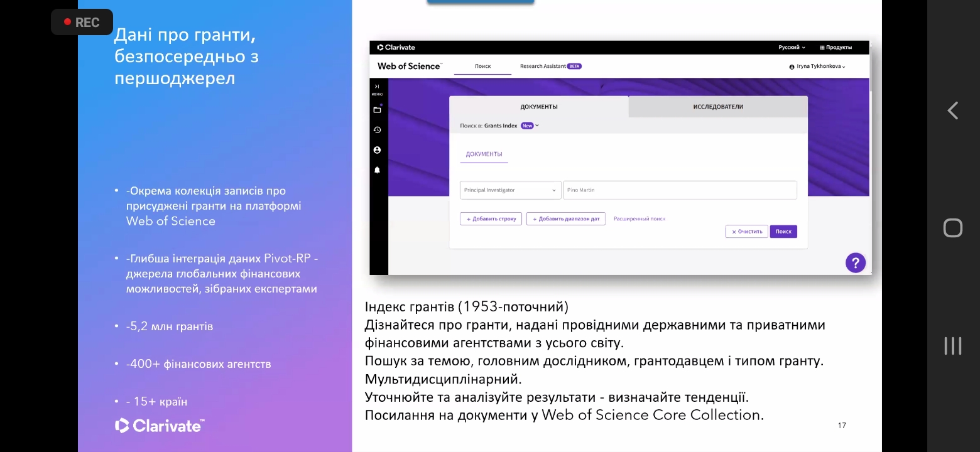Click the bullet text 15+ країн
The height and width of the screenshot is (452, 980).
[x=156, y=402]
